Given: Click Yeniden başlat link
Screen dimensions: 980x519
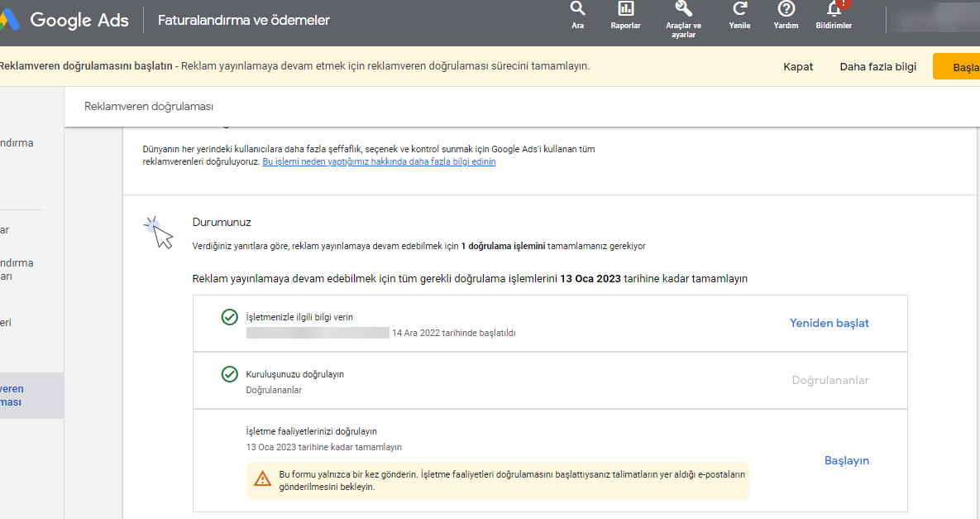Looking at the screenshot, I should click(829, 324).
